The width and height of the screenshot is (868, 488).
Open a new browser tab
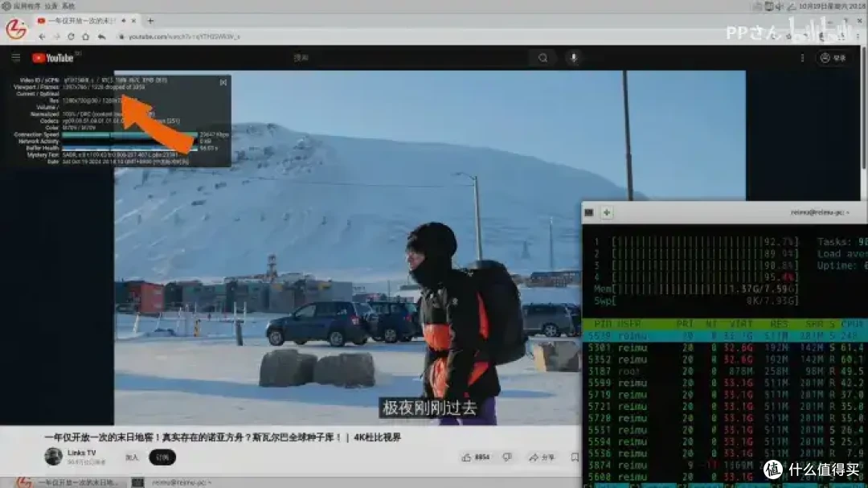point(150,20)
